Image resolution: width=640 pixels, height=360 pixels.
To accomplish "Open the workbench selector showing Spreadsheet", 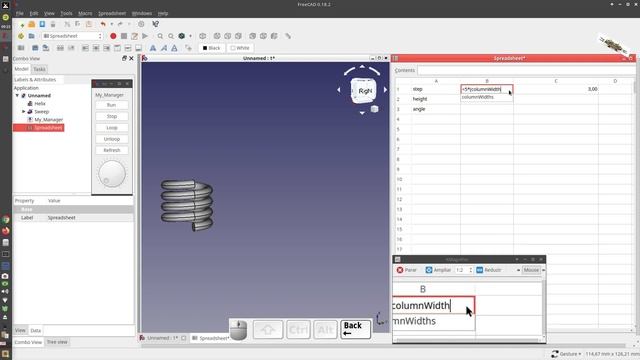I will tap(72, 36).
